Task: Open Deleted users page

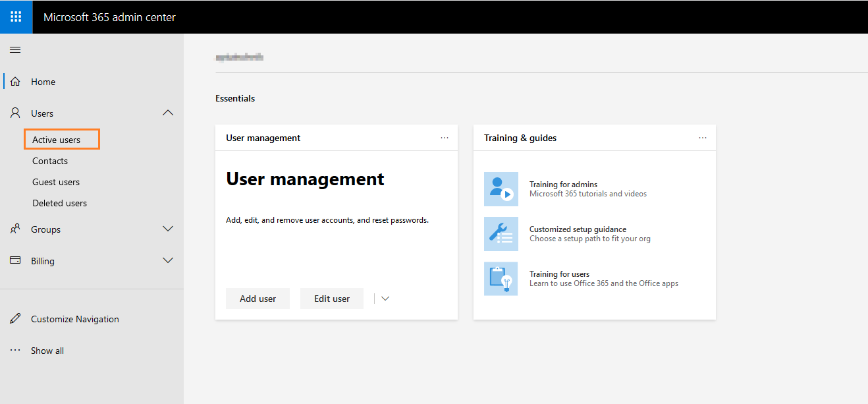Action: (x=59, y=203)
